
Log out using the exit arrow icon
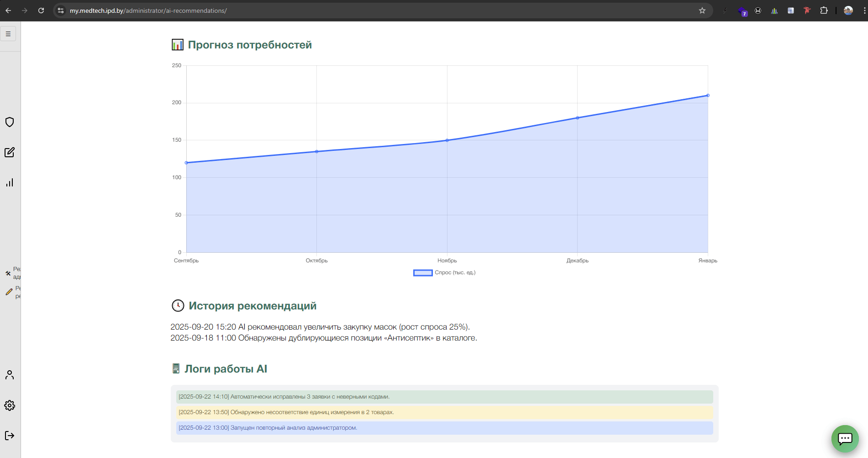point(10,436)
